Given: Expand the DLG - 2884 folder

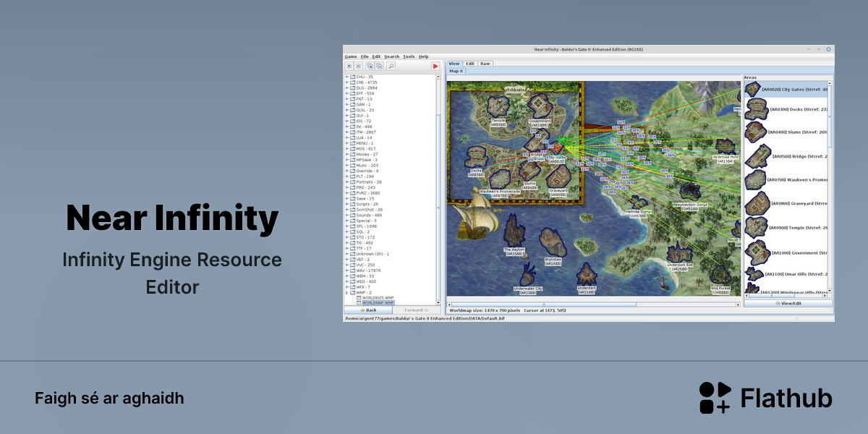Looking at the screenshot, I should click(x=347, y=88).
